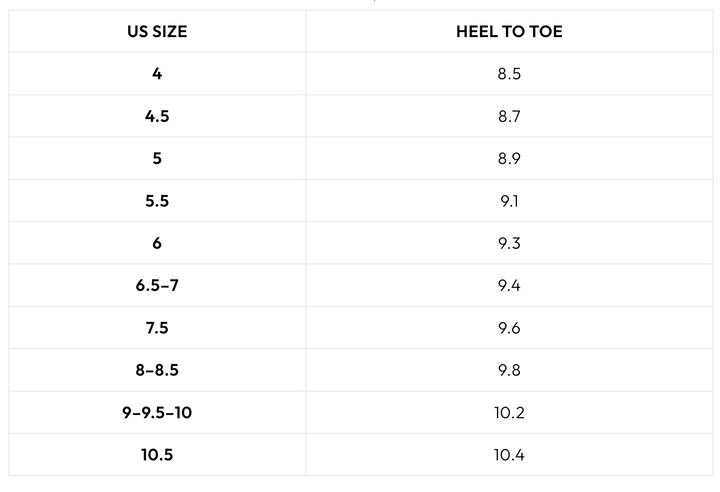This screenshot has height=492, width=720.
Task: Select the 6.5–7 size cell
Action: [157, 286]
